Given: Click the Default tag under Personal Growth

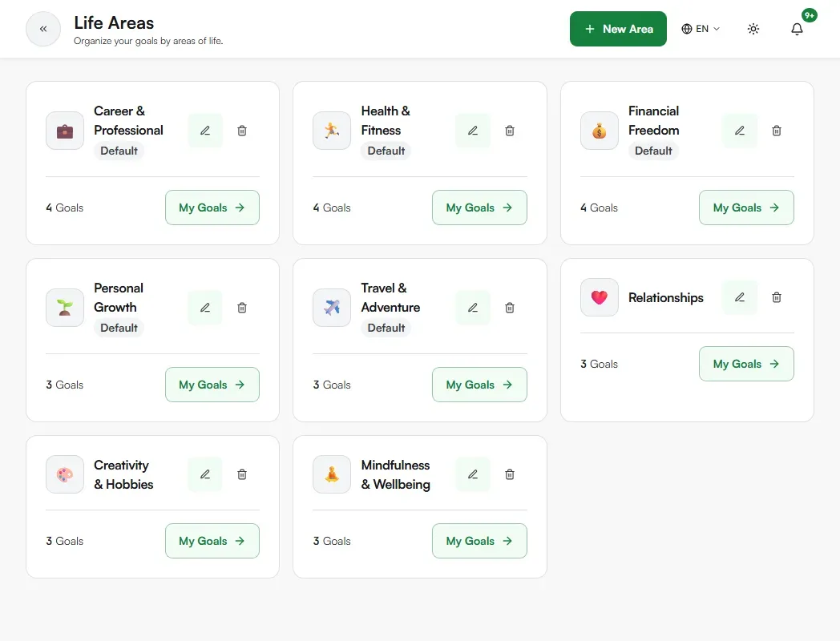Looking at the screenshot, I should click(x=119, y=328).
